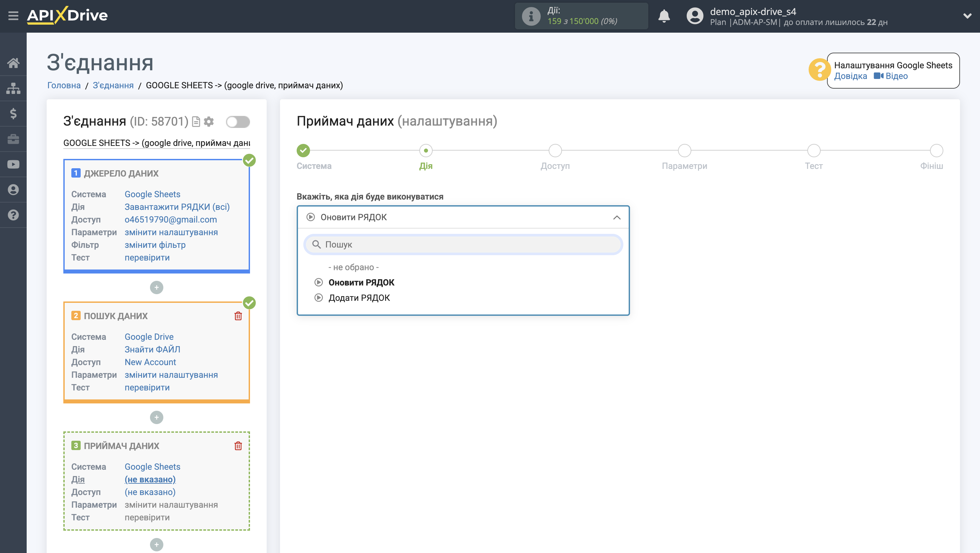Click the Пошук search field

463,245
